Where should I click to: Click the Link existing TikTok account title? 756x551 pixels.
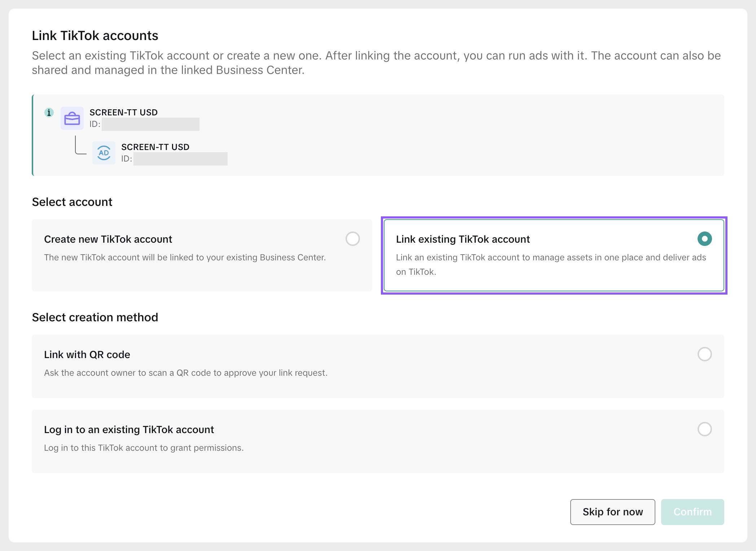point(463,239)
